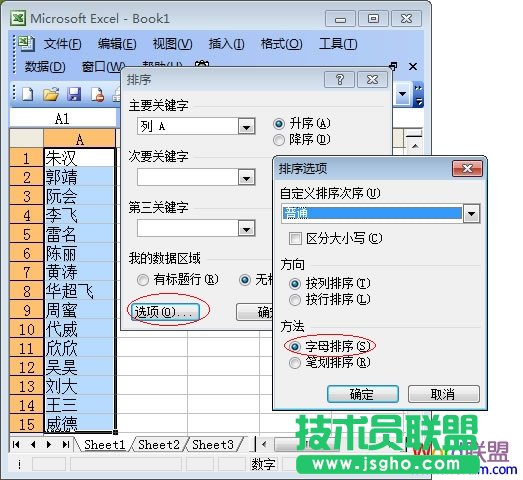The height and width of the screenshot is (480, 523).
Task: Select 按列排序 sort by column
Action: [x=295, y=284]
